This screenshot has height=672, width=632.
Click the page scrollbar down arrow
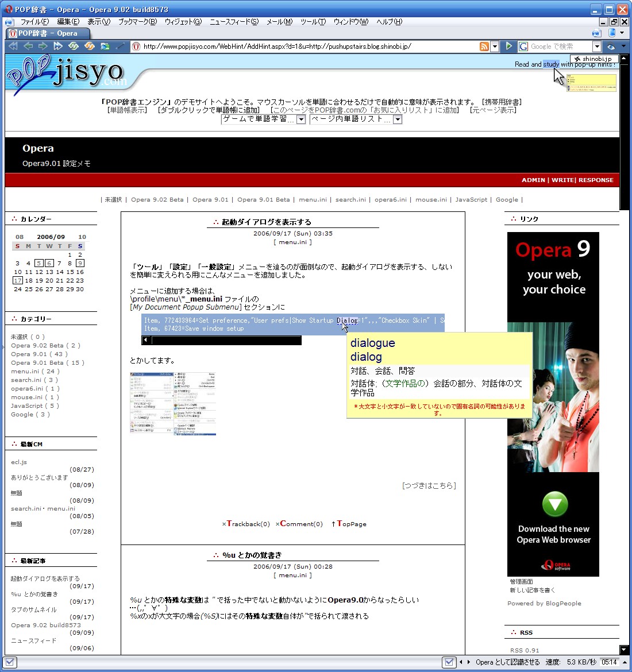point(625,650)
